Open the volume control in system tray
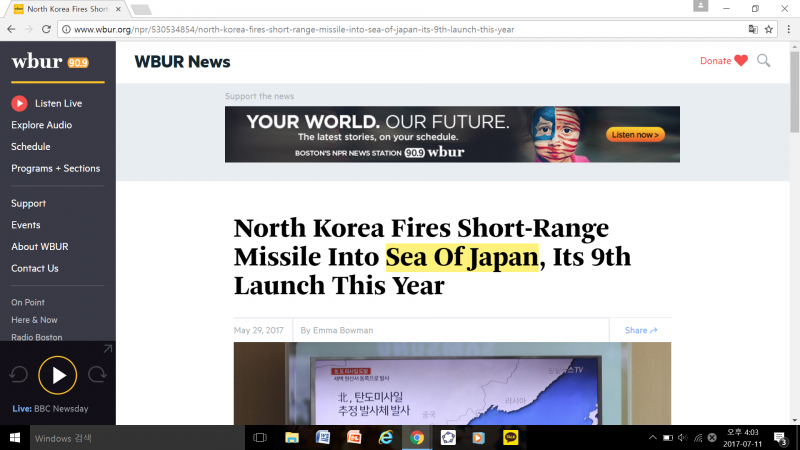800x450 pixels. click(681, 437)
